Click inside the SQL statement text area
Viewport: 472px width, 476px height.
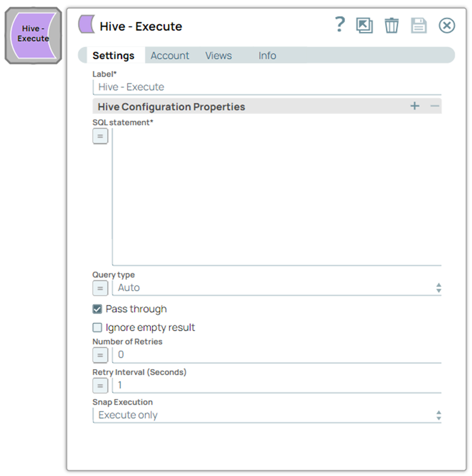point(276,197)
